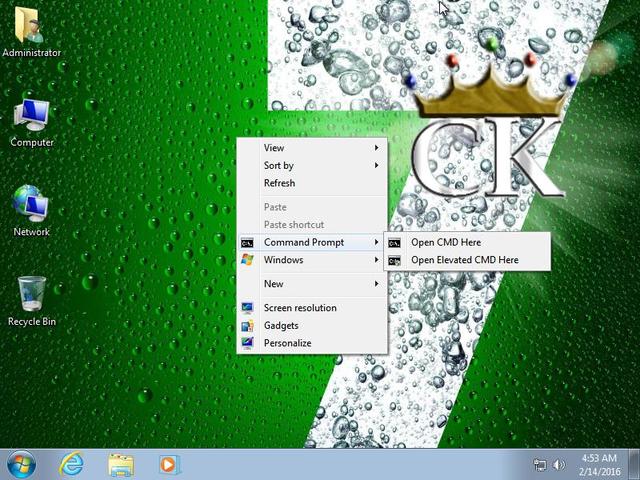Select Refresh in the context menu
The height and width of the screenshot is (480, 640).
tap(312, 183)
